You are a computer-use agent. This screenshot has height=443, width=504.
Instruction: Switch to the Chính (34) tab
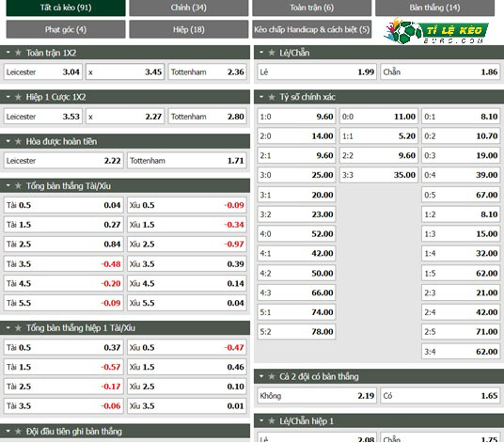pos(189,8)
